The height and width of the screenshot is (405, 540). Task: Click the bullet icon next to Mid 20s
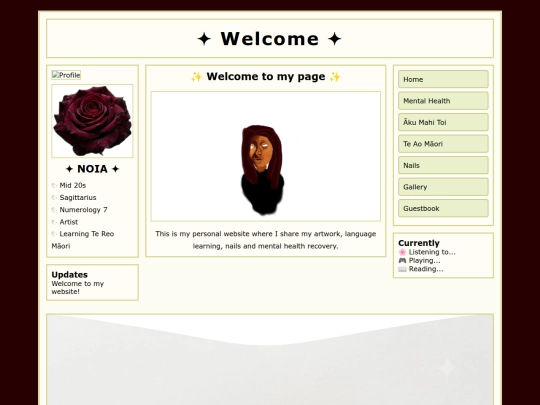pyautogui.click(x=54, y=186)
